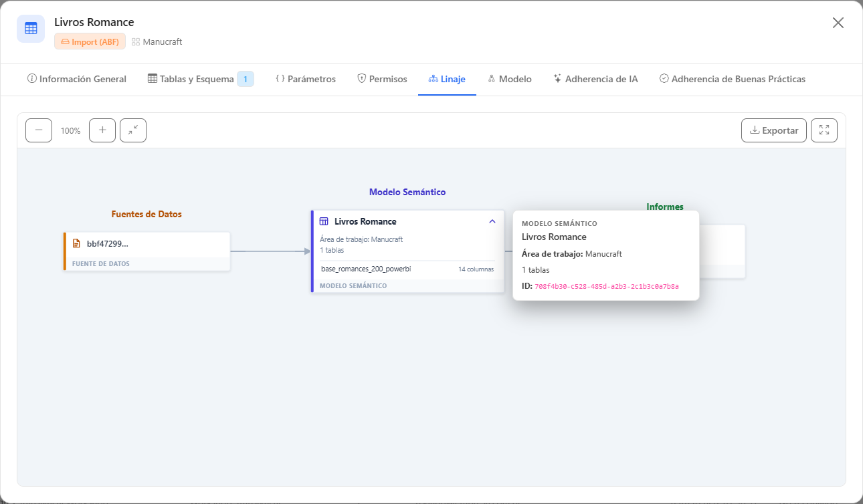Click the Exportar button
863x504 pixels.
pyautogui.click(x=774, y=130)
